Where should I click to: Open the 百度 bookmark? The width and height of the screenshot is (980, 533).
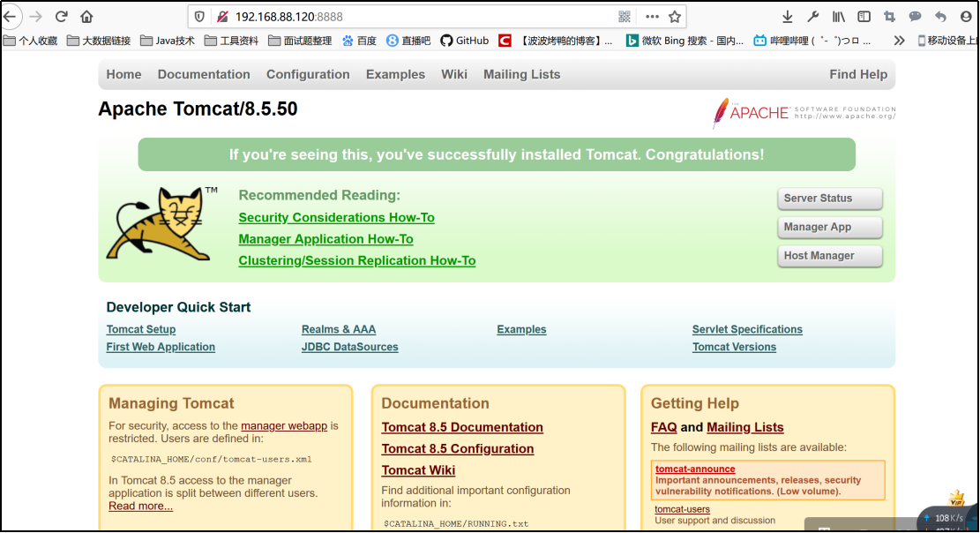click(x=359, y=41)
